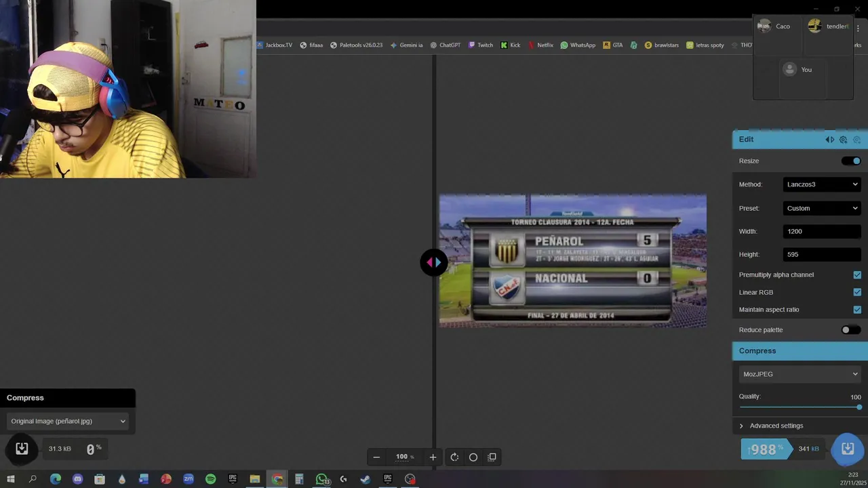Uncheck Premultiply alpha channel checkbox

[x=857, y=275]
